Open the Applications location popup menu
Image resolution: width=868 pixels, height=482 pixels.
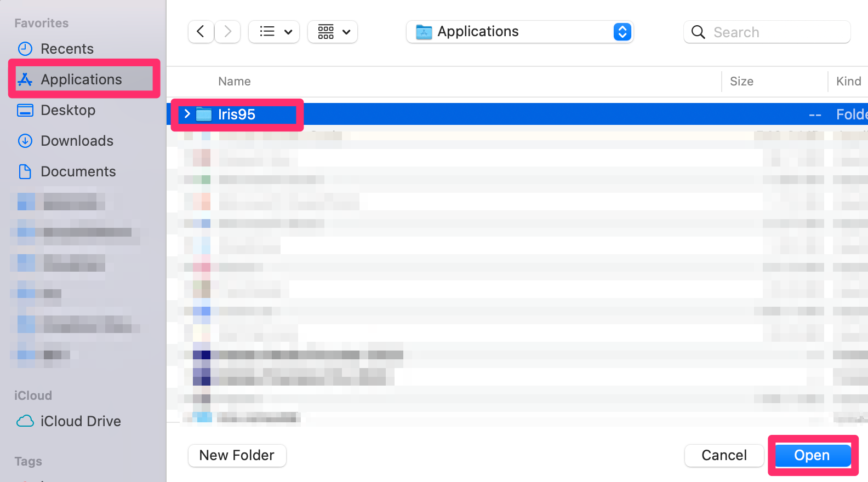coord(519,32)
